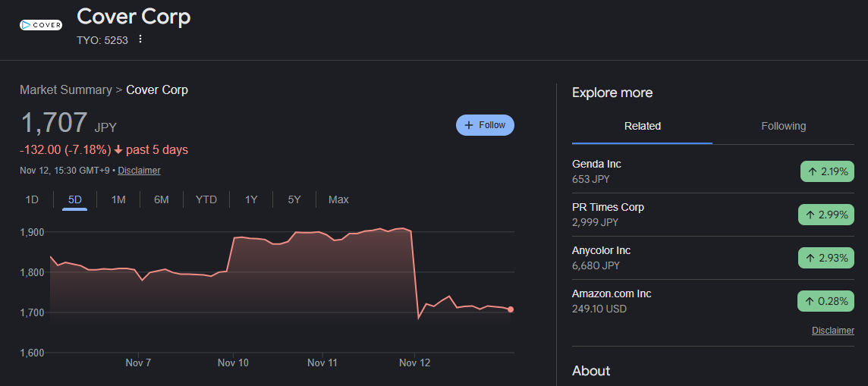Open Genda Inc stock listing
Viewport: 868px width, 386px height.
pos(596,164)
